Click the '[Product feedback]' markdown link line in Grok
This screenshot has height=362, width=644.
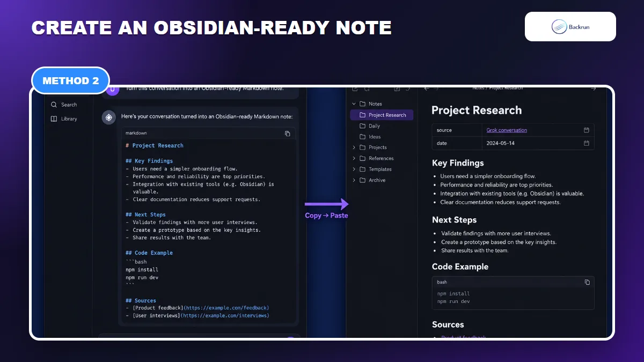coord(197,308)
